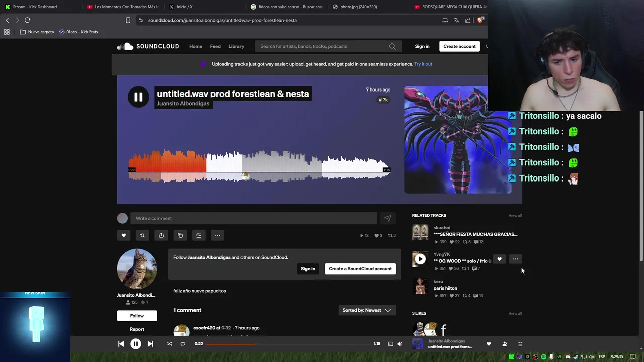644x362 pixels.
Task: Go to the Home tab
Action: point(196,46)
